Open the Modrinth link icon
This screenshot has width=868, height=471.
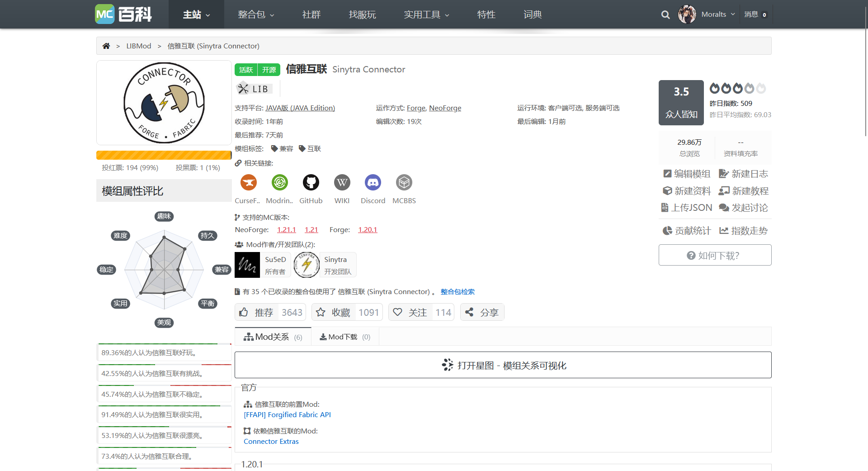tap(280, 182)
